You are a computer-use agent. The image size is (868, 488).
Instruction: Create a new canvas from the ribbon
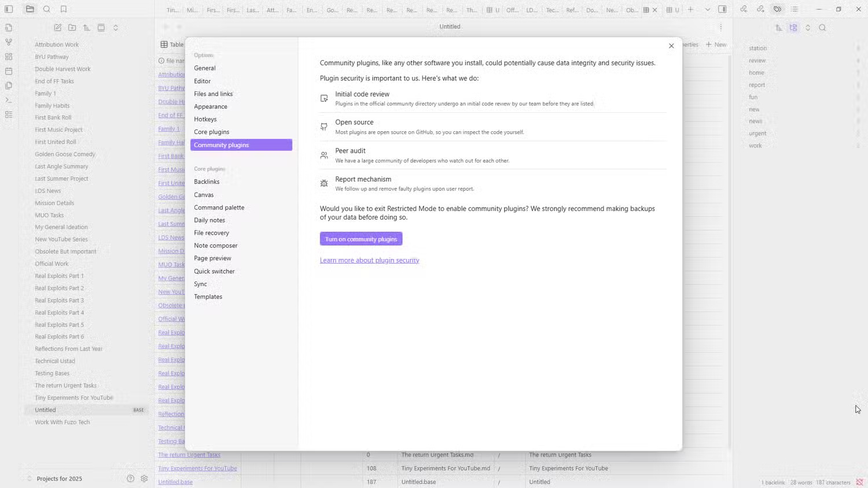click(9, 57)
